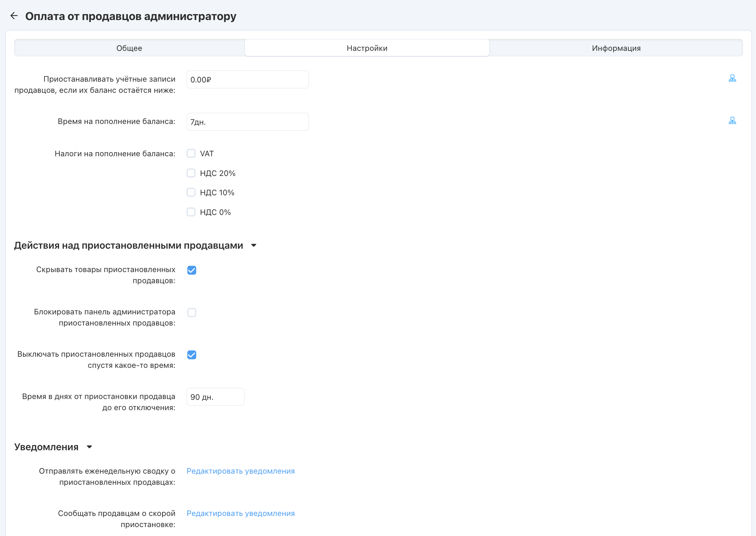Toggle disabling suspended vendors after some time
The image size is (756, 536).
(192, 355)
